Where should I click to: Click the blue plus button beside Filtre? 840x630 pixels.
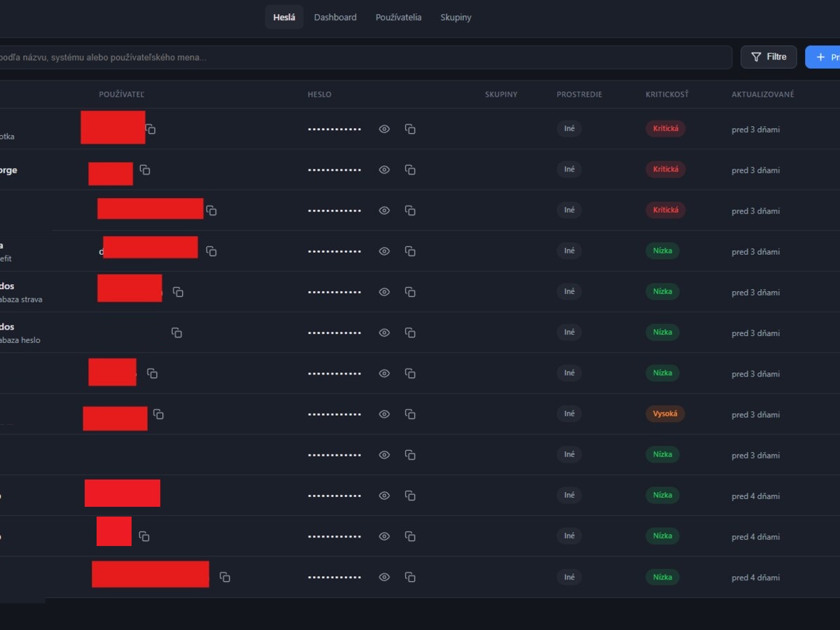(822, 57)
